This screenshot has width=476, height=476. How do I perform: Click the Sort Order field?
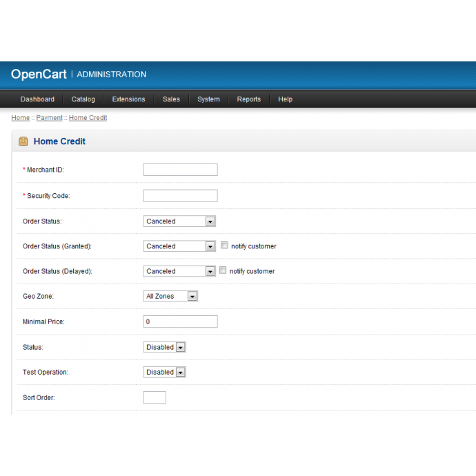coord(155,397)
